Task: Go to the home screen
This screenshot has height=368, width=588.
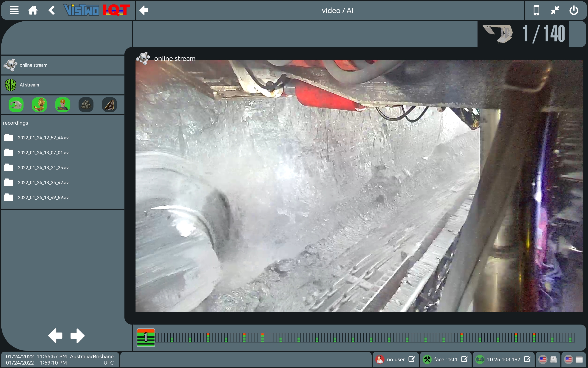Action: click(33, 11)
